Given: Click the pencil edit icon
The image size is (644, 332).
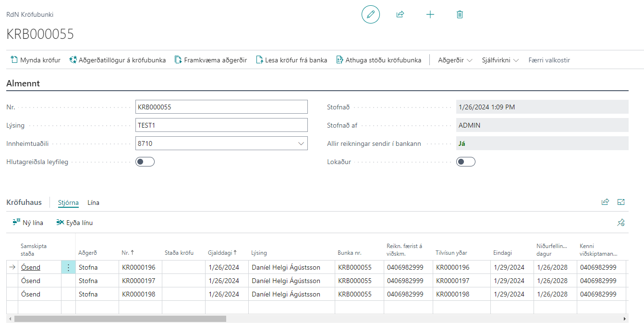Looking at the screenshot, I should (370, 14).
